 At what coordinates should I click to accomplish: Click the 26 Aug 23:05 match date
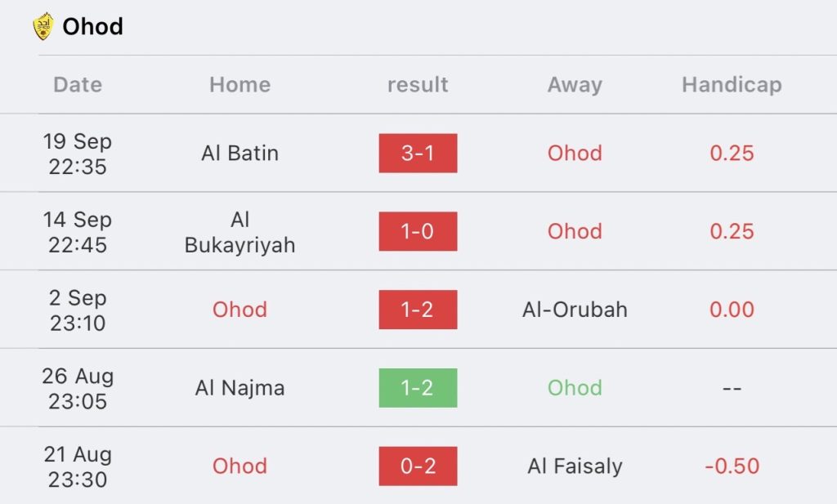pyautogui.click(x=78, y=388)
